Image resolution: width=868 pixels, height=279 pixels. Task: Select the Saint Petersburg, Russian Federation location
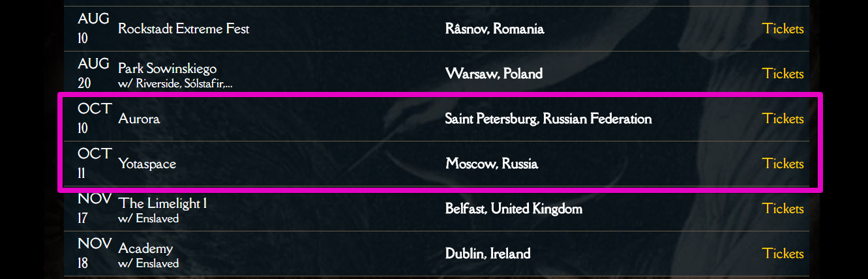coord(548,119)
